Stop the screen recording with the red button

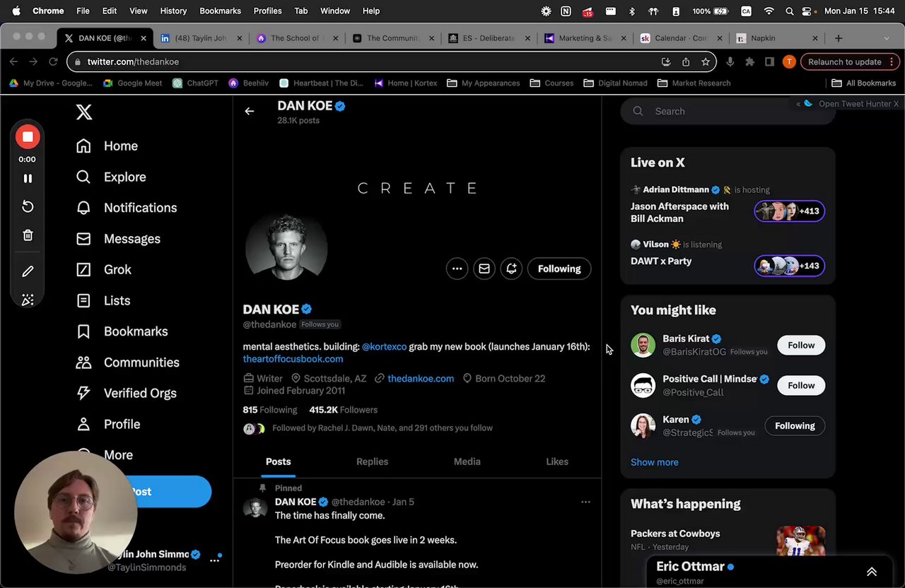tap(28, 137)
